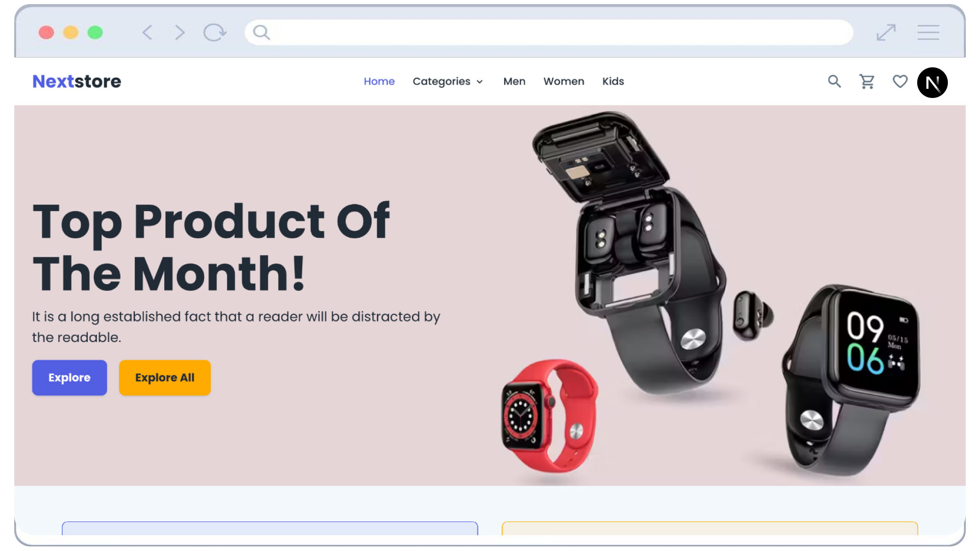The image size is (980, 551).
Task: Expand browser options with hamburger menu
Action: point(928,32)
